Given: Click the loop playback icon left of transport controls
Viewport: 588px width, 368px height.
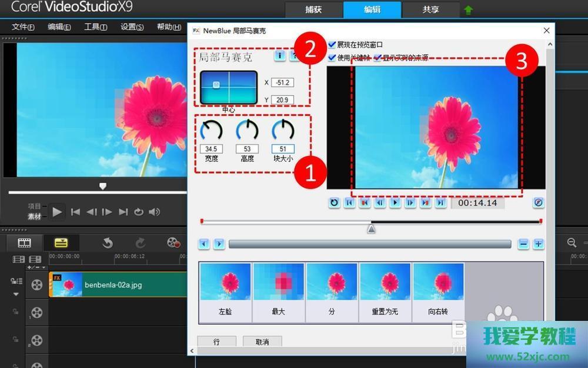Looking at the screenshot, I should 334,203.
